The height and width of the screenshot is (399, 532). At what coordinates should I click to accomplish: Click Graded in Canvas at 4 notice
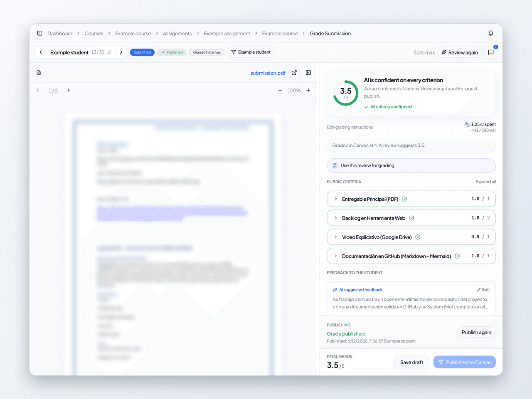(x=411, y=145)
